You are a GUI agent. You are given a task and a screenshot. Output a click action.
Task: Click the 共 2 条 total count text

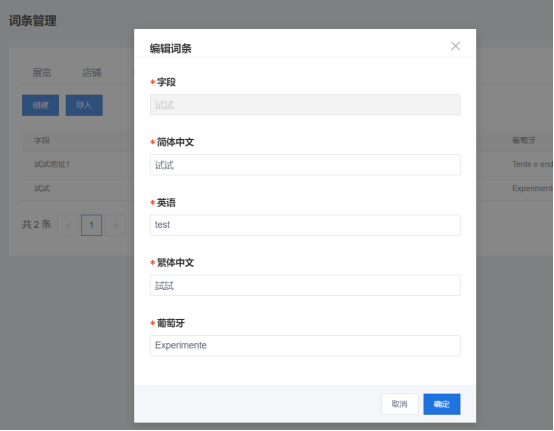click(37, 224)
